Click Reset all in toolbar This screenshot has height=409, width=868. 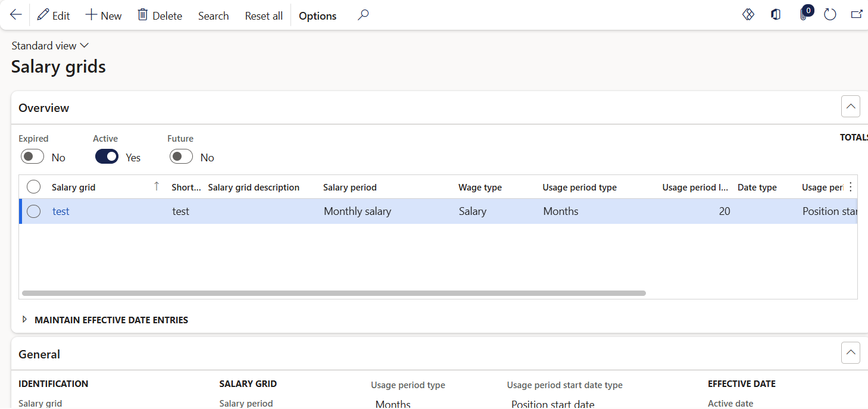click(264, 15)
